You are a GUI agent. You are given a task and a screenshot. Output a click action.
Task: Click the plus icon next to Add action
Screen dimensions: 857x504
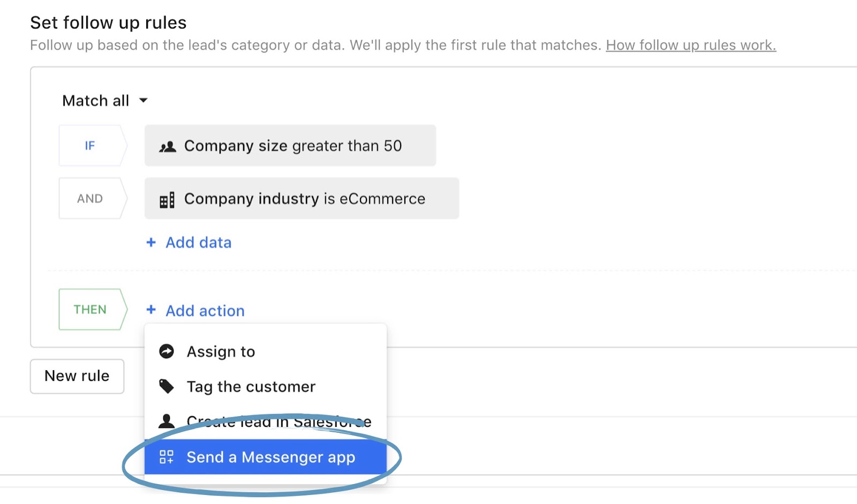tap(151, 310)
